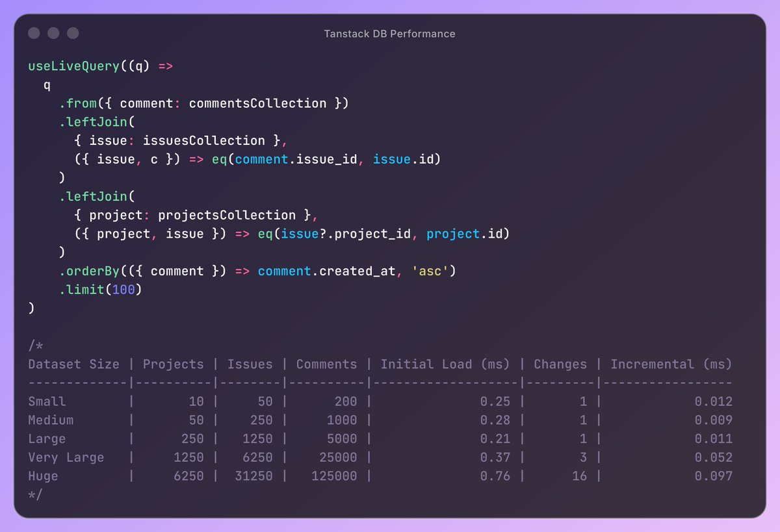Image resolution: width=780 pixels, height=532 pixels.
Task: Click the Issues value 50 in the Small row
Action: (x=265, y=401)
